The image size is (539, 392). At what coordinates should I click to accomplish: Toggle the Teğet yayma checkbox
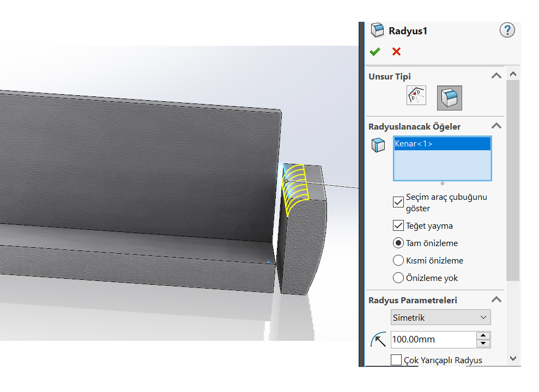(x=398, y=225)
